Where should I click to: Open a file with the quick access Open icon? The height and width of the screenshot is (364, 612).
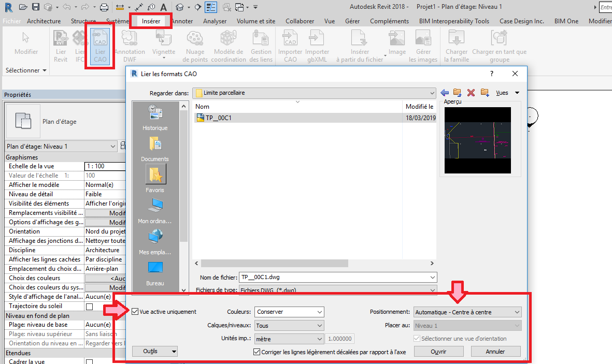[23, 7]
